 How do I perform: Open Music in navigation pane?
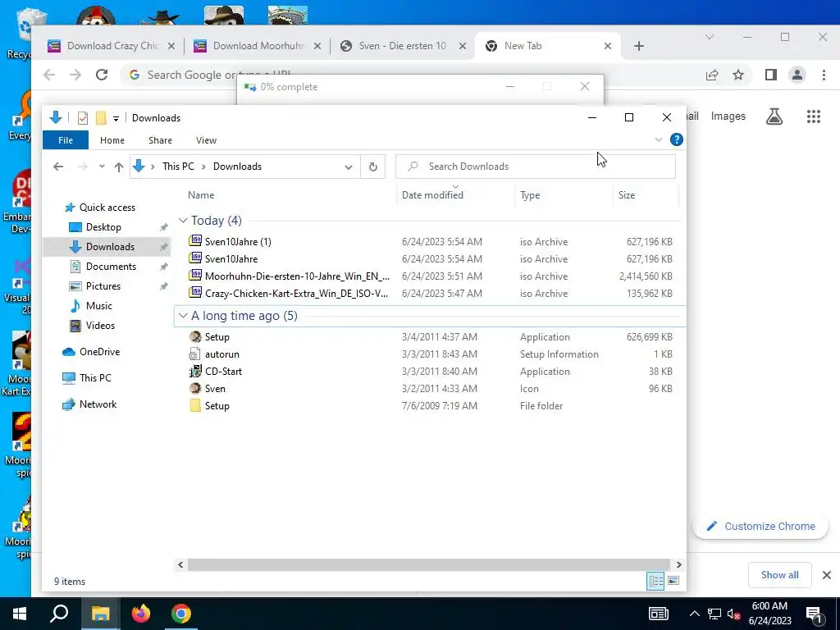coord(98,306)
